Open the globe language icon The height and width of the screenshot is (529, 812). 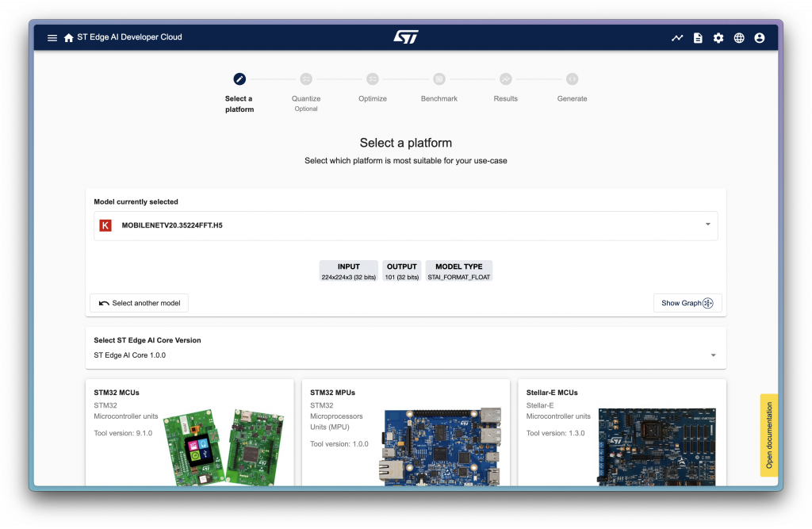739,38
